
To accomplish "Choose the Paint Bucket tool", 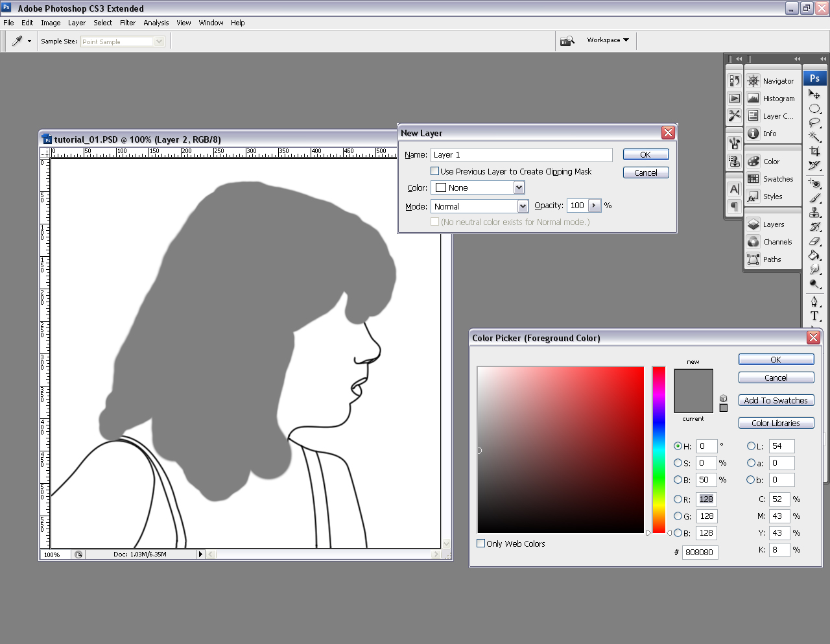I will pyautogui.click(x=814, y=256).
